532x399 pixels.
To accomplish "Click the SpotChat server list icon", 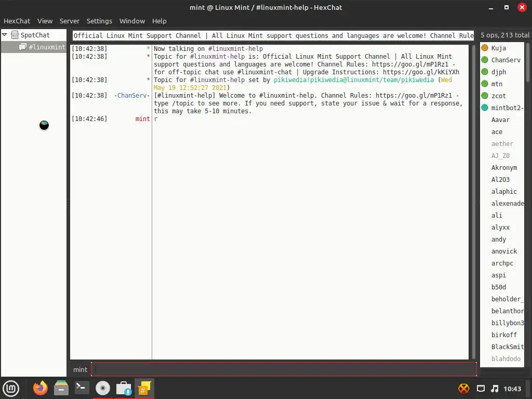I will click(15, 35).
